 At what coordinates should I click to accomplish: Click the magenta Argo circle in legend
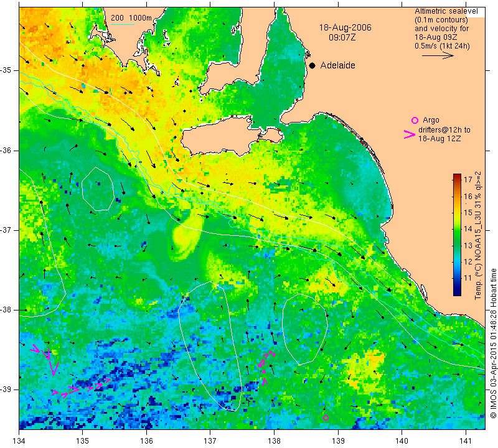tap(415, 120)
